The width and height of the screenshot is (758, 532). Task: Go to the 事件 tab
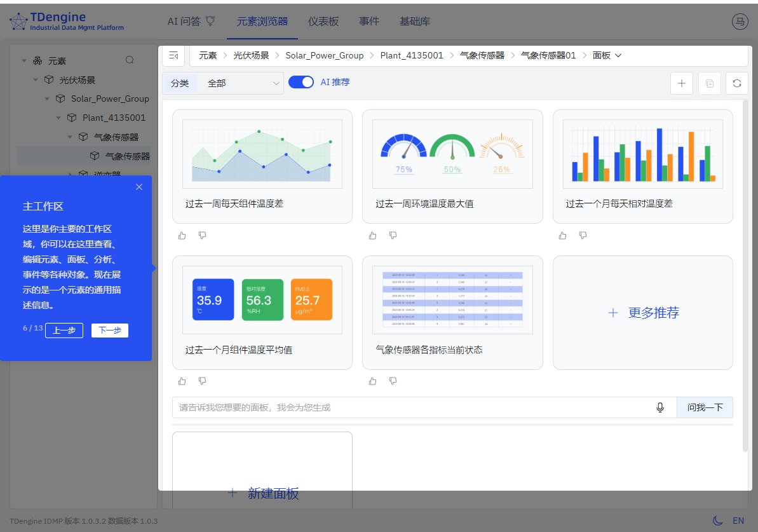[x=369, y=21]
